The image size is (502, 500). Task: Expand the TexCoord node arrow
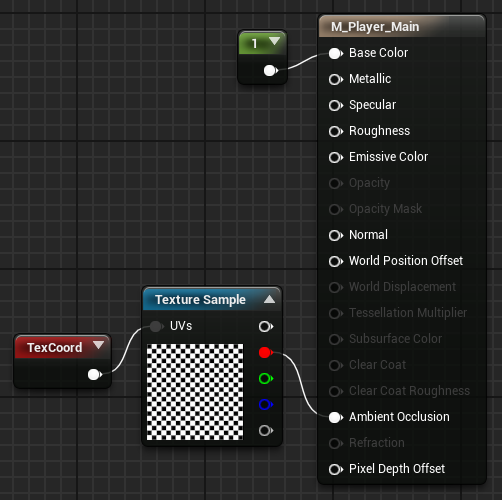[x=98, y=345]
